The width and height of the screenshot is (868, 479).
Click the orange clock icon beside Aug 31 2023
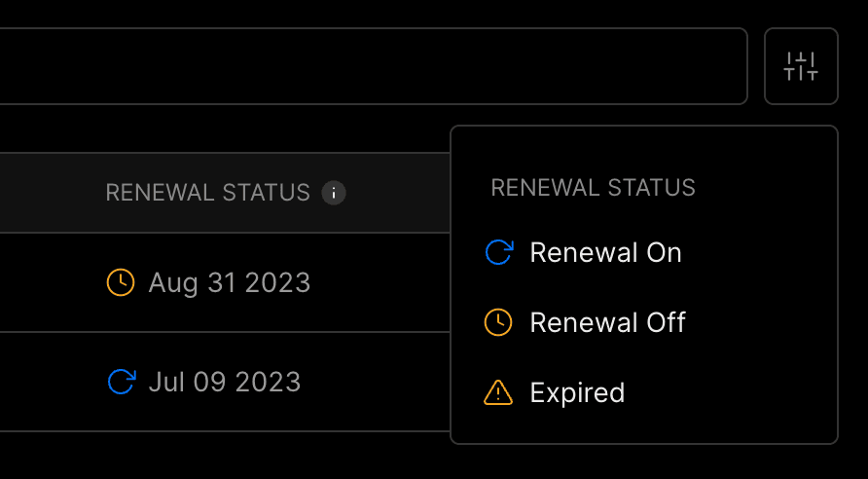tap(120, 283)
